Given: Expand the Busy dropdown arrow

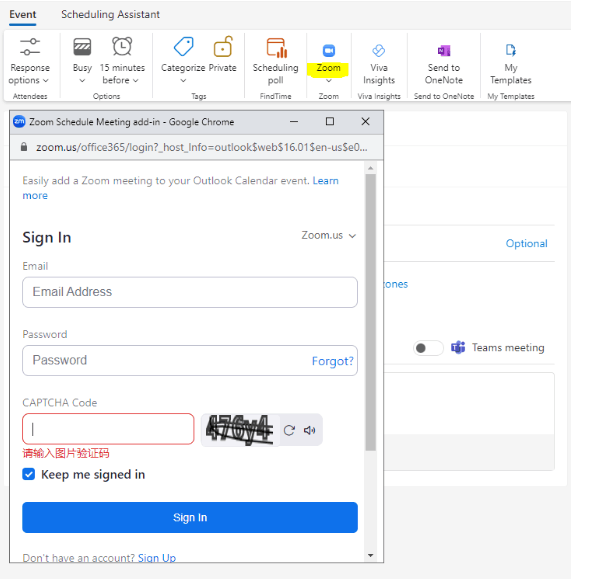Looking at the screenshot, I should click(x=82, y=80).
